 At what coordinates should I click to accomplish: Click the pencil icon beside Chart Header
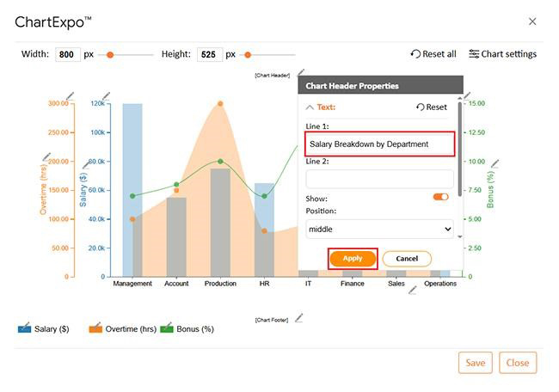300,75
